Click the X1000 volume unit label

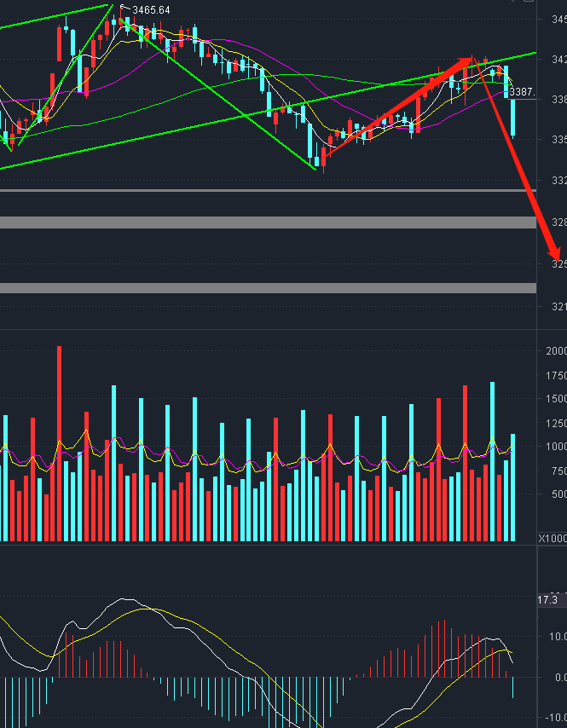point(553,539)
